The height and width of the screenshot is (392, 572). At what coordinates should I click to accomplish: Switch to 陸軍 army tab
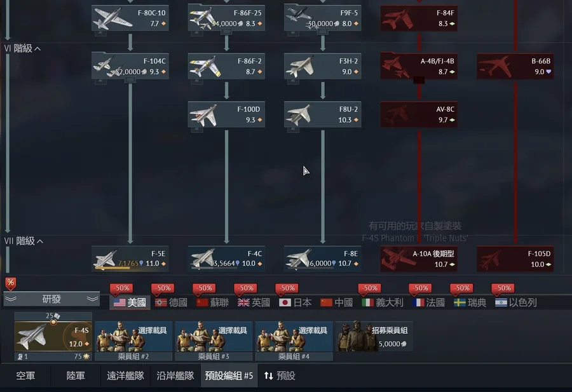(x=76, y=375)
